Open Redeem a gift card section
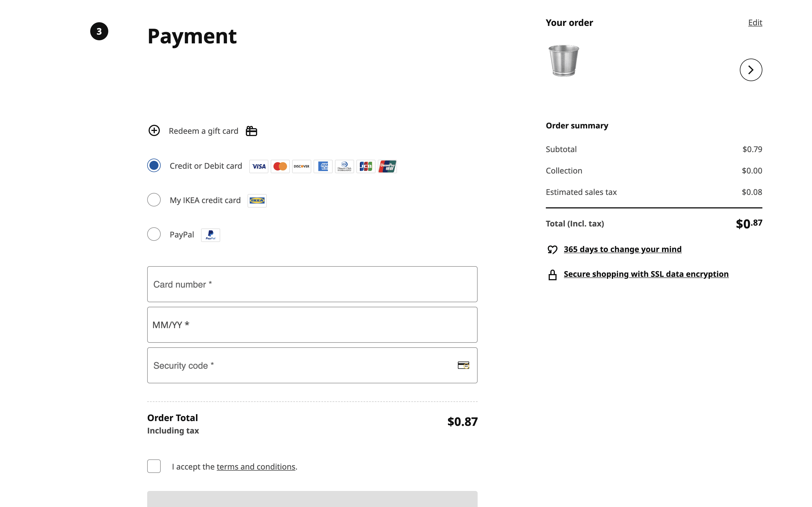This screenshot has width=812, height=507. [203, 131]
